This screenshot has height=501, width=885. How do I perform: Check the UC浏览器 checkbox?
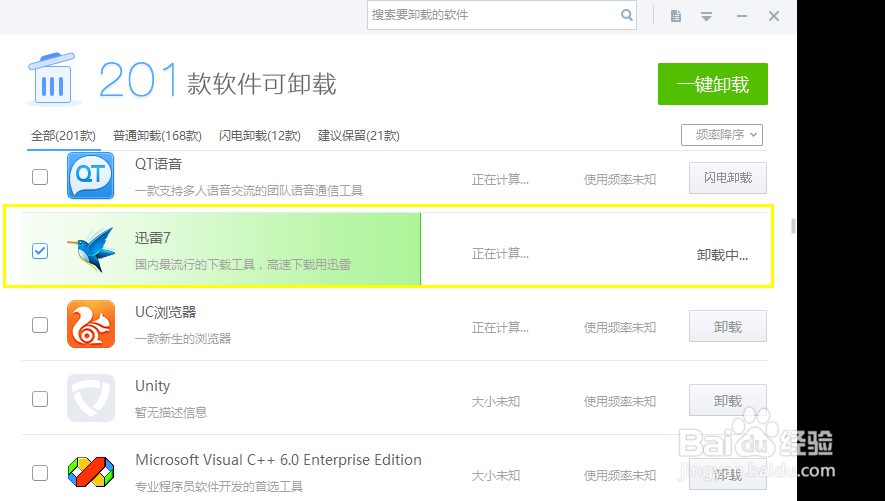coord(40,325)
